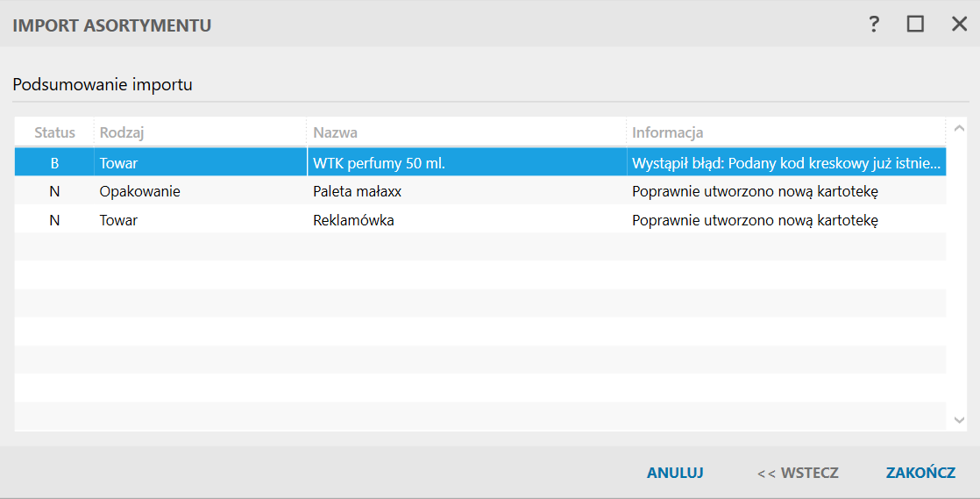980x499 pixels.
Task: Select the WTK perfumy 50 ml. row
Action: [x=380, y=162]
